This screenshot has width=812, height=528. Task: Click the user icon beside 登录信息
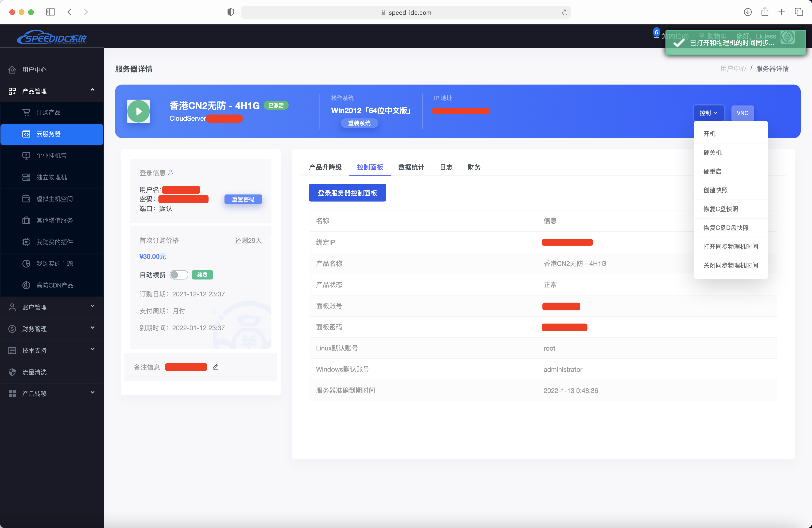tap(171, 172)
